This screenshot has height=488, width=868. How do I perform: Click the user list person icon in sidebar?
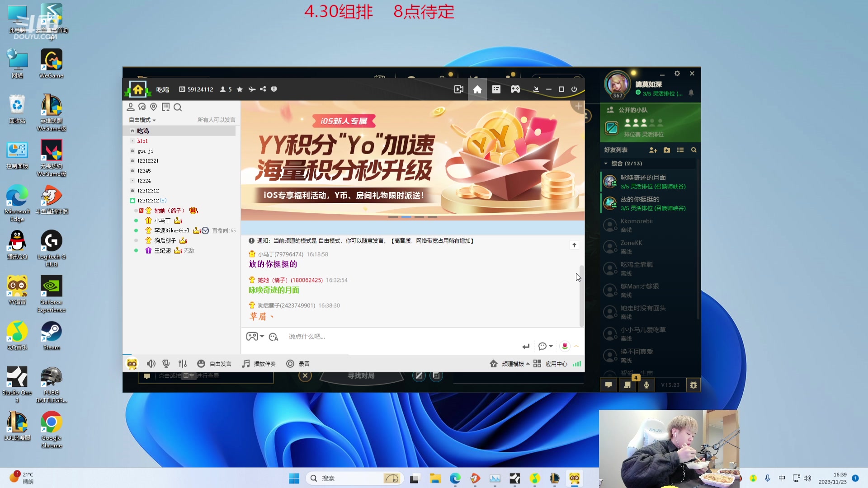[131, 107]
